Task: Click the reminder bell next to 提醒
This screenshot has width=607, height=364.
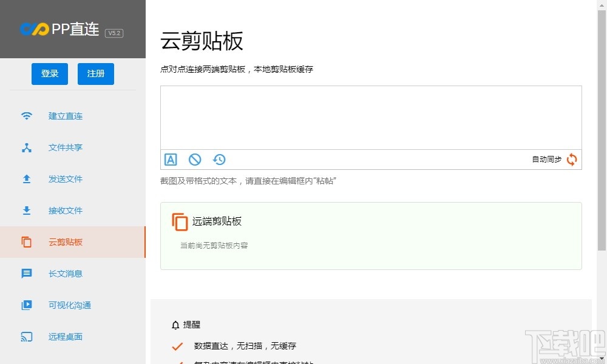Action: click(x=175, y=325)
